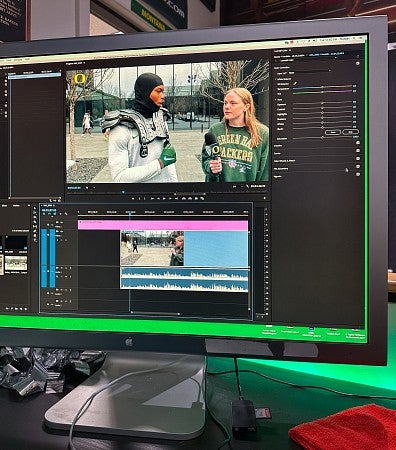Toggle Snap in the timeline header

click(49, 214)
